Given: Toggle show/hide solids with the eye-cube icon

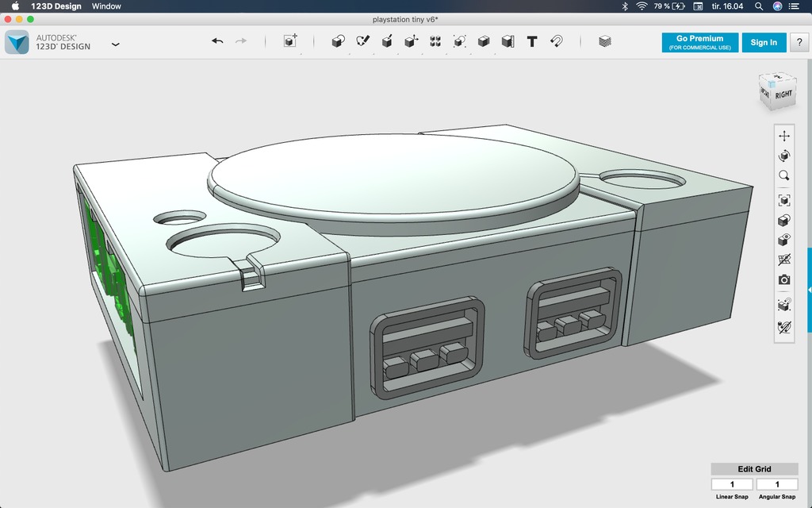Looking at the screenshot, I should 783,240.
